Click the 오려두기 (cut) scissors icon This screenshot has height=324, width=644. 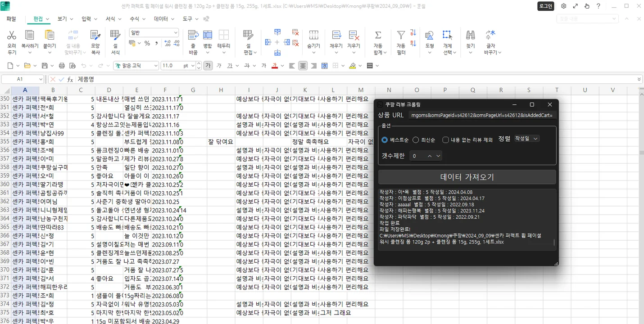pos(12,36)
